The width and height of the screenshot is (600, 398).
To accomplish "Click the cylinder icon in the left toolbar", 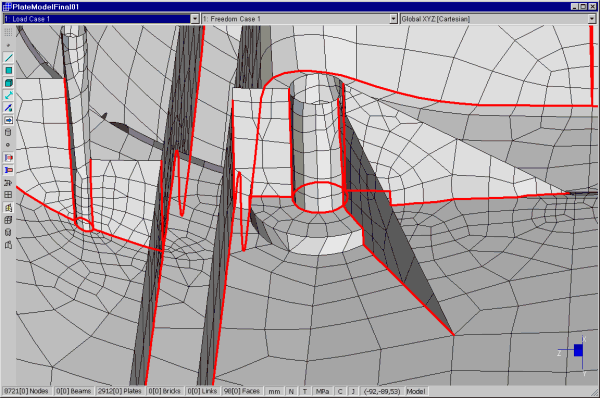I will (8, 132).
